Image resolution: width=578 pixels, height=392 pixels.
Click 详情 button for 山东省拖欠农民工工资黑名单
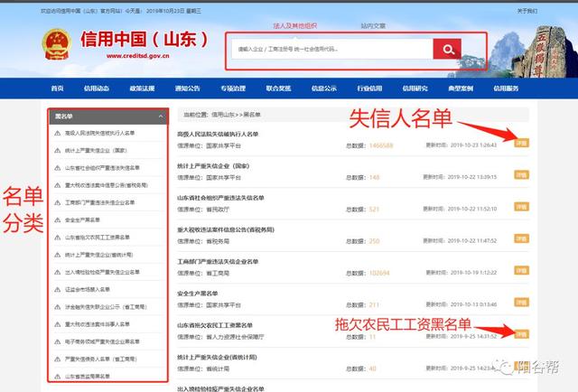[522, 334]
